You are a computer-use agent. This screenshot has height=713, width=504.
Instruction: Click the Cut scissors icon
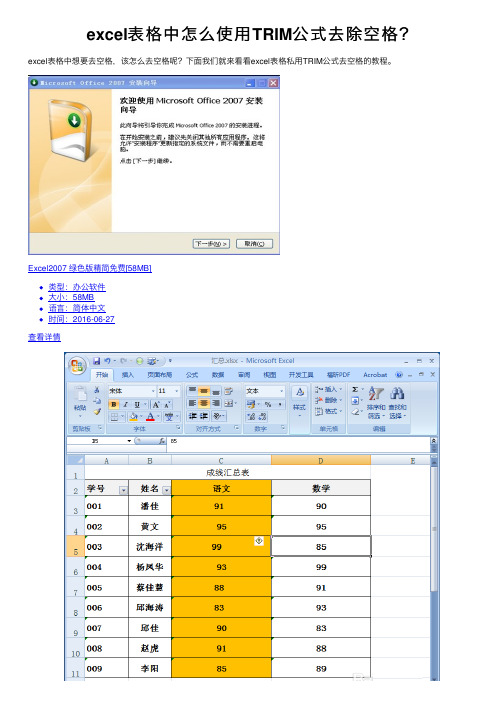[97, 390]
